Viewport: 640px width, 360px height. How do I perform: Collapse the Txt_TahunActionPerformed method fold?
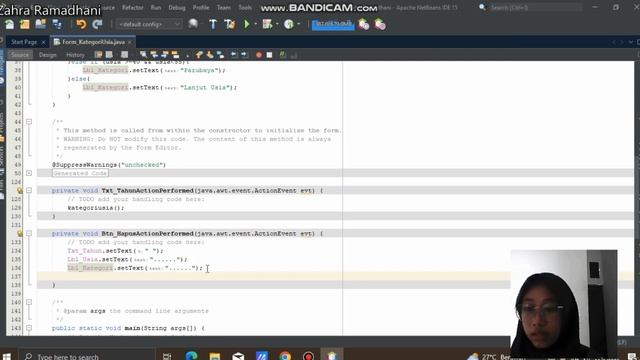tap(29, 190)
